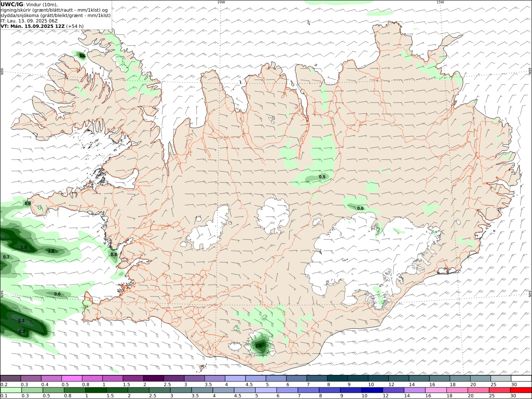Click the bright pink 0.5 swatch in the upper legend row
532x399 pixels.
71,378
